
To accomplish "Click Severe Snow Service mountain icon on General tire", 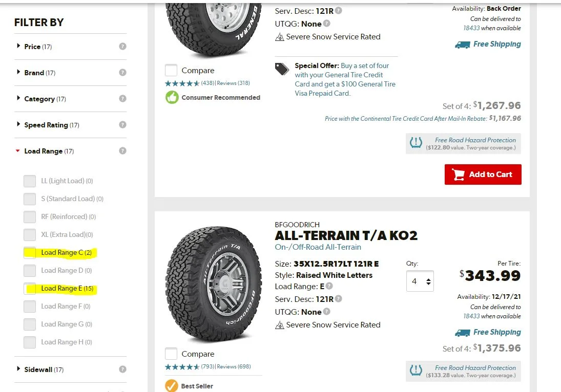I will (279, 37).
